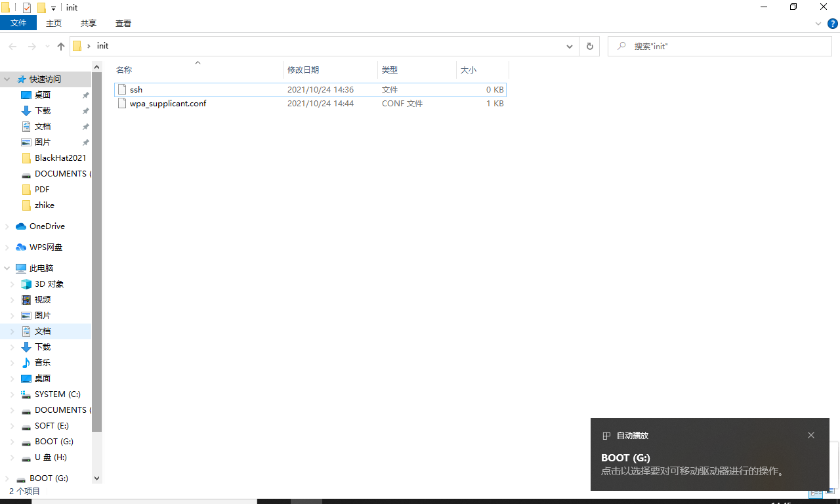Open the 文件 menu tab

tap(18, 23)
